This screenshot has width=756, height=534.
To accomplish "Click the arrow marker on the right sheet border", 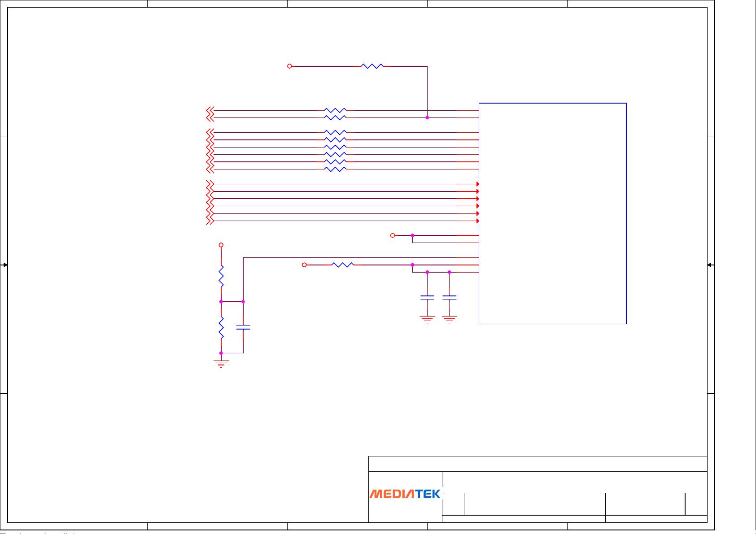I will click(x=711, y=265).
